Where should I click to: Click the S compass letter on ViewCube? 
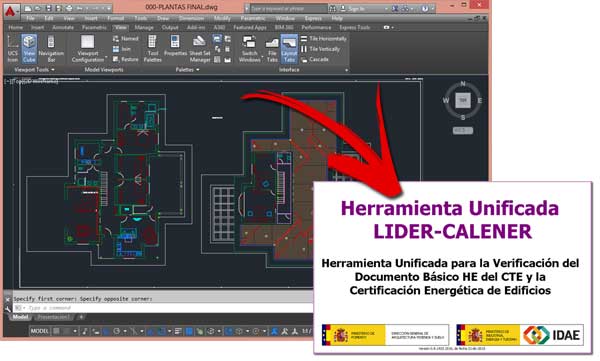[x=463, y=117]
